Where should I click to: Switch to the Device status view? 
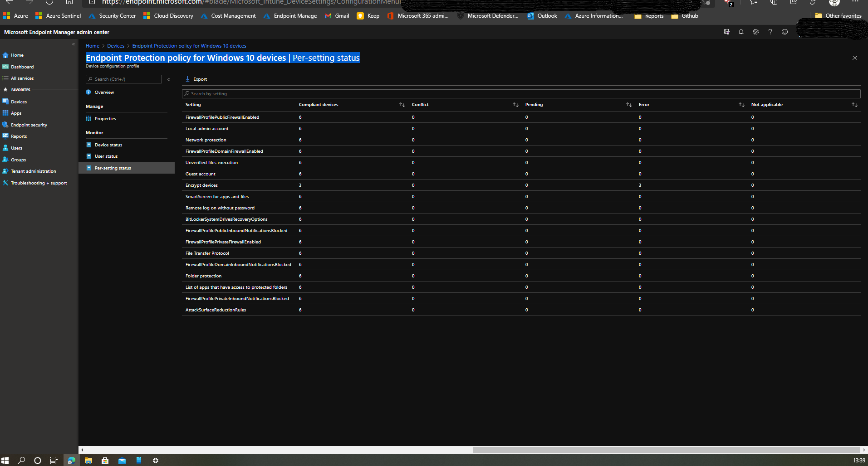[108, 145]
